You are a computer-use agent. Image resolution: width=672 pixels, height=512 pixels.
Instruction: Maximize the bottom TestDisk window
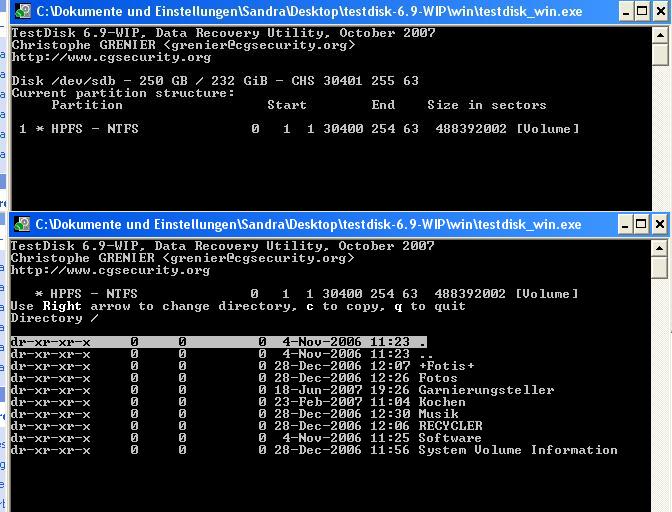(x=641, y=225)
